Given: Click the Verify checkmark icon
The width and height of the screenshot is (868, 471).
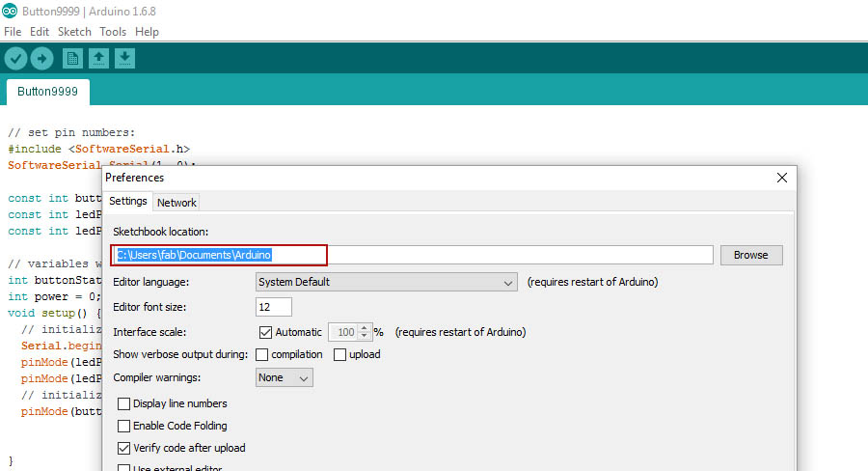Looking at the screenshot, I should click(15, 58).
